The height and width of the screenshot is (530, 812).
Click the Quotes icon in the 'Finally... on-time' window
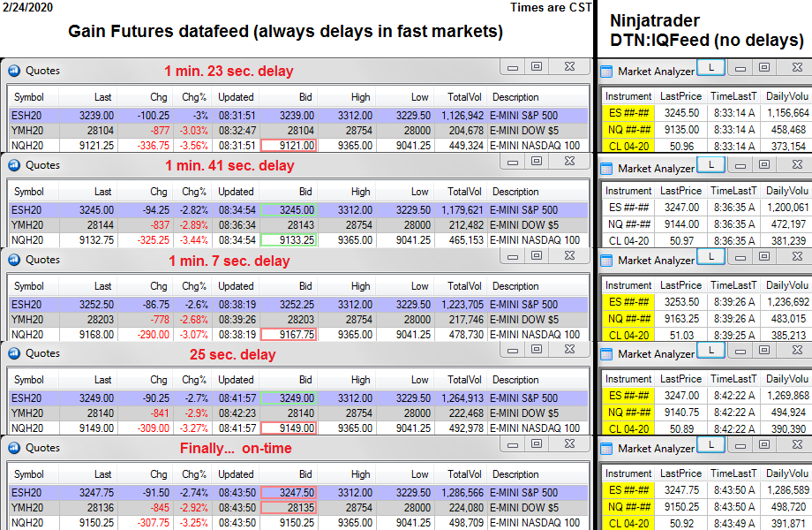(x=14, y=448)
